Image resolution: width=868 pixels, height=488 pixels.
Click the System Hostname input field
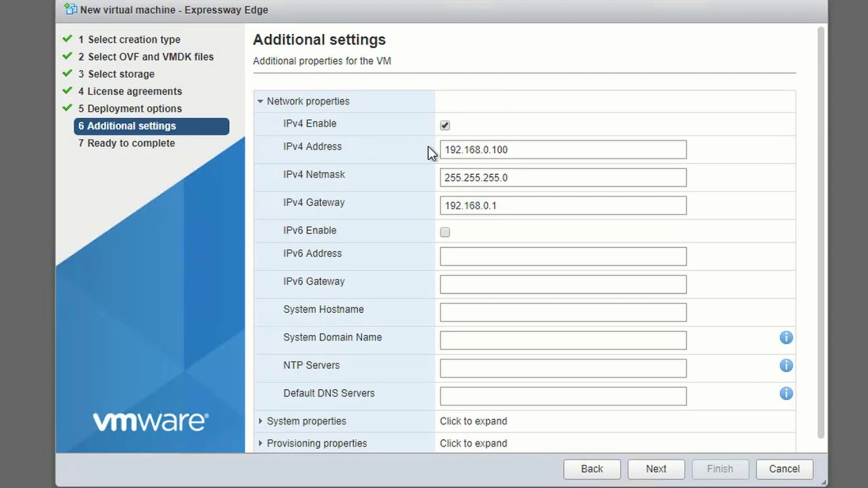[563, 312]
